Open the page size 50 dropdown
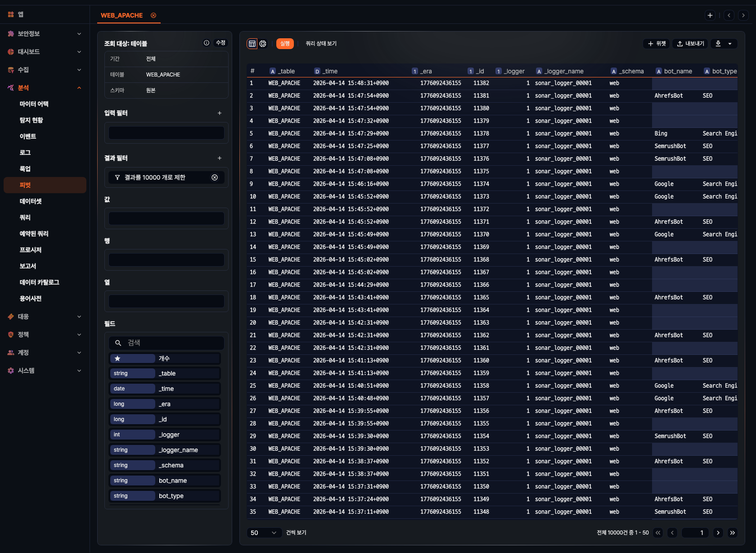756x553 pixels. [x=264, y=533]
